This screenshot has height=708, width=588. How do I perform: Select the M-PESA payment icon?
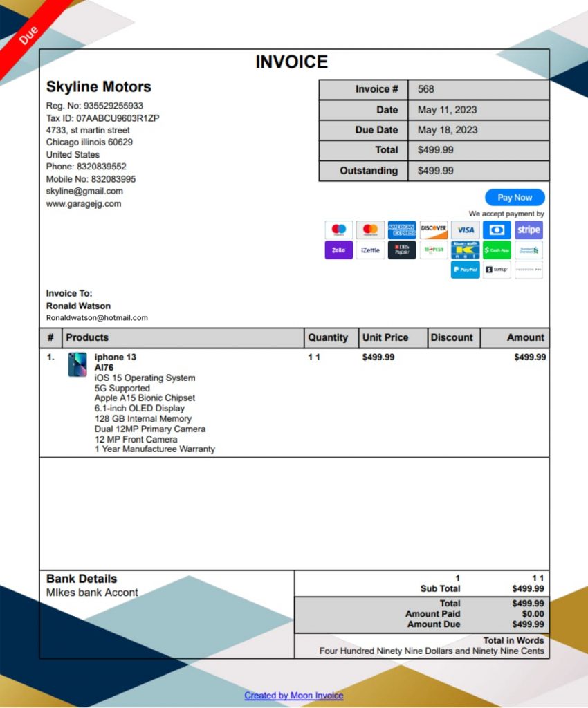(x=434, y=250)
